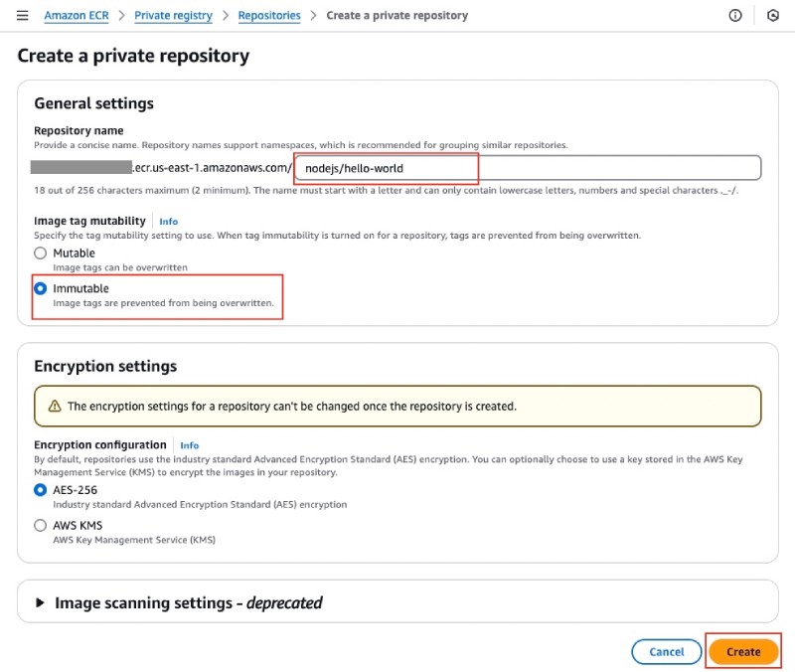The width and height of the screenshot is (795, 672).
Task: Open Info link beside Image tag mutability
Action: click(168, 221)
